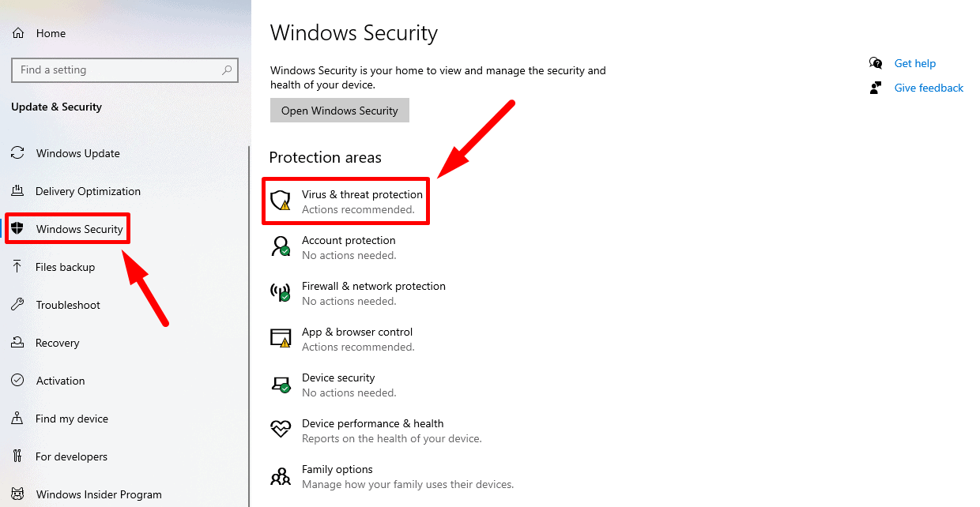Select Troubleshoot in the sidebar
This screenshot has width=980, height=507.
click(68, 305)
